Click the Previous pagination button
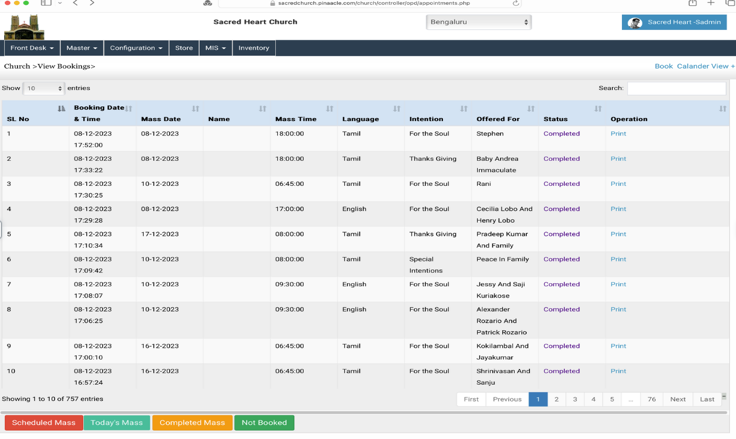This screenshot has height=439, width=736. (x=507, y=400)
